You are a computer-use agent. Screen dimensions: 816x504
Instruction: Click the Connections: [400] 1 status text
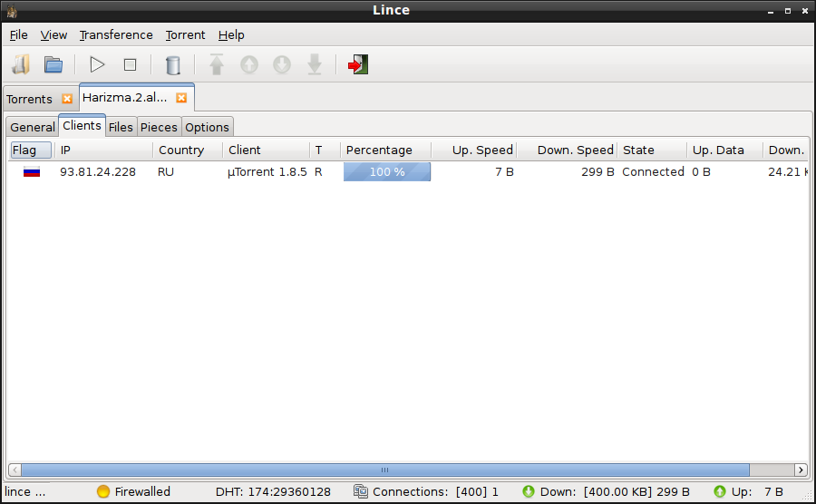click(x=435, y=491)
